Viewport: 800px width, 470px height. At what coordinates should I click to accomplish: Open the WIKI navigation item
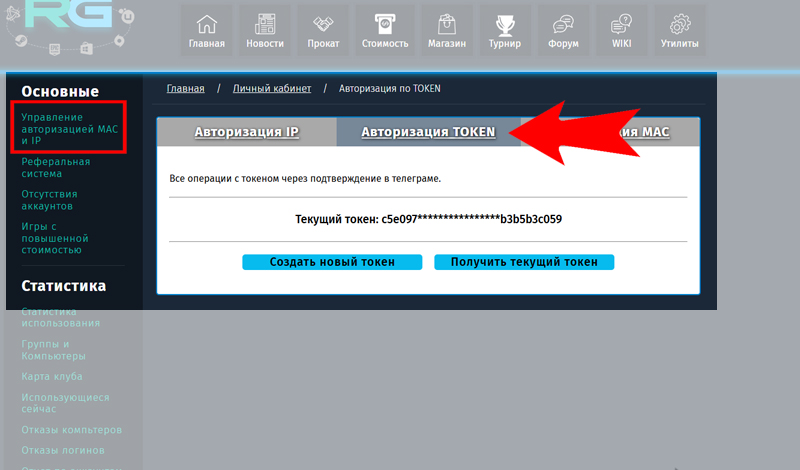pyautogui.click(x=622, y=30)
